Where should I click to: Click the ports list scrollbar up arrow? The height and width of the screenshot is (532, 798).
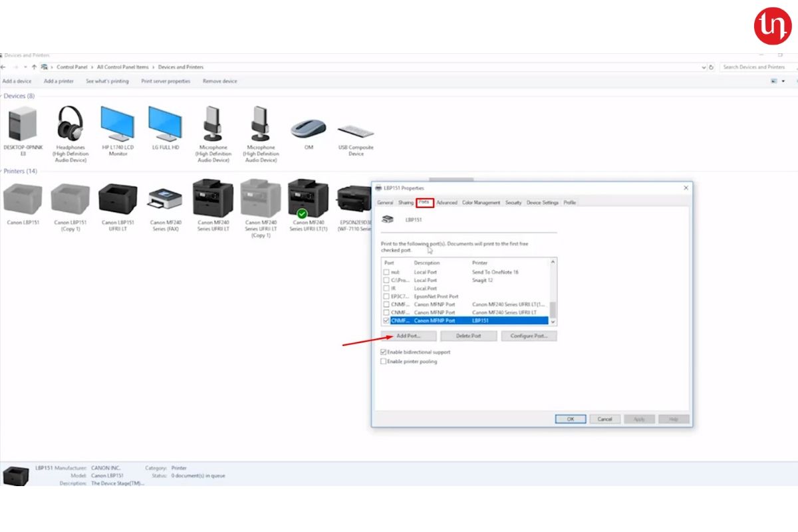(x=553, y=262)
